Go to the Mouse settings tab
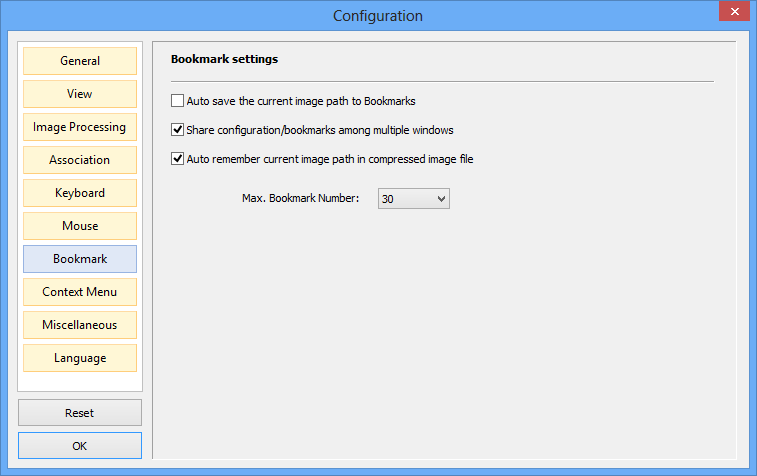This screenshot has height=476, width=757. 80,226
